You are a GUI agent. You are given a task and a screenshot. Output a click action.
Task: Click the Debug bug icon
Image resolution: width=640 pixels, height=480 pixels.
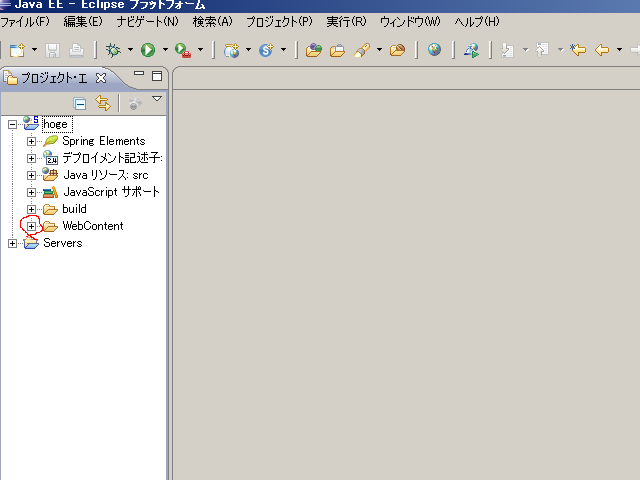pyautogui.click(x=113, y=50)
